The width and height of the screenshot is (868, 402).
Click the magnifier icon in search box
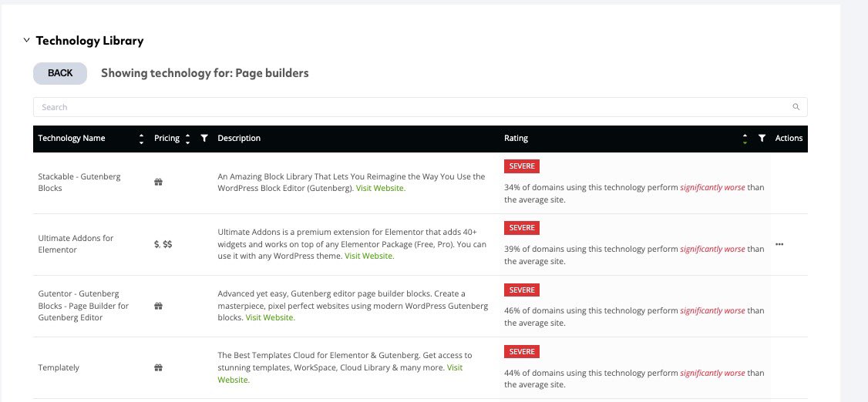tap(796, 107)
